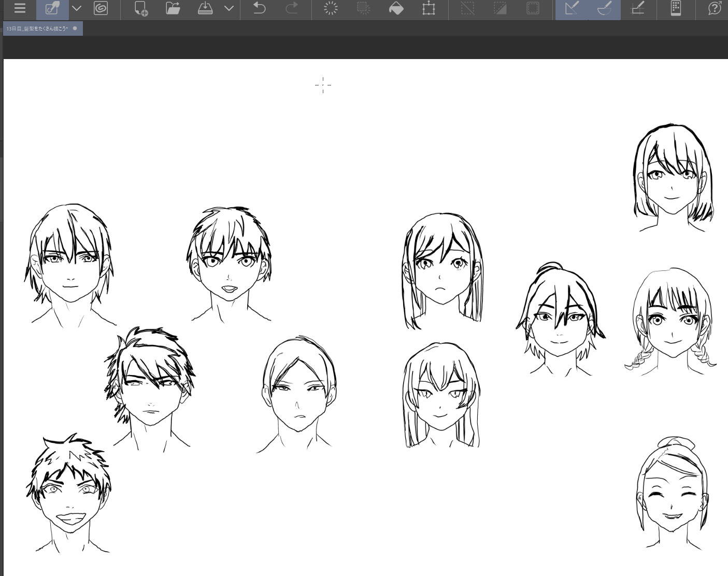Select the 13日目 document tab
The image size is (728, 576).
(x=37, y=29)
